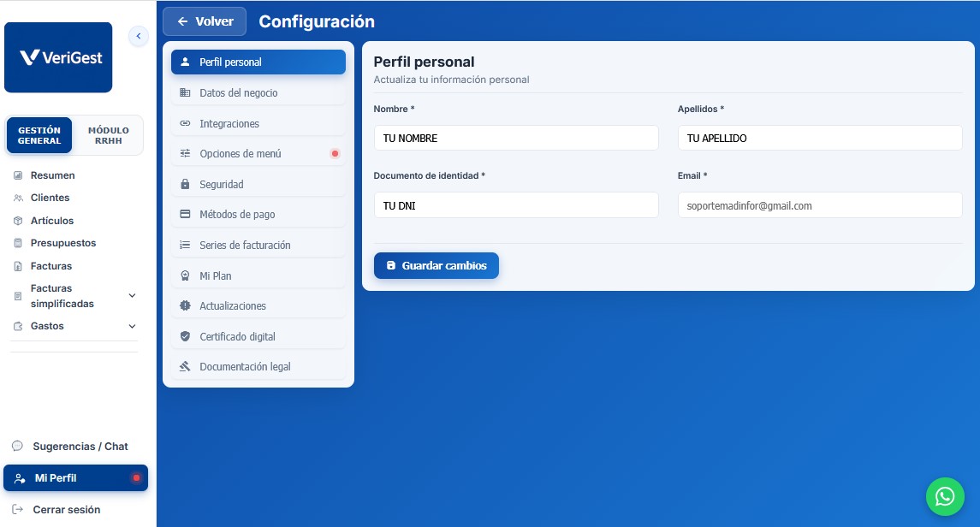This screenshot has width=980, height=527.
Task: Open Facturas simplificadas menu item
Action: 74,296
